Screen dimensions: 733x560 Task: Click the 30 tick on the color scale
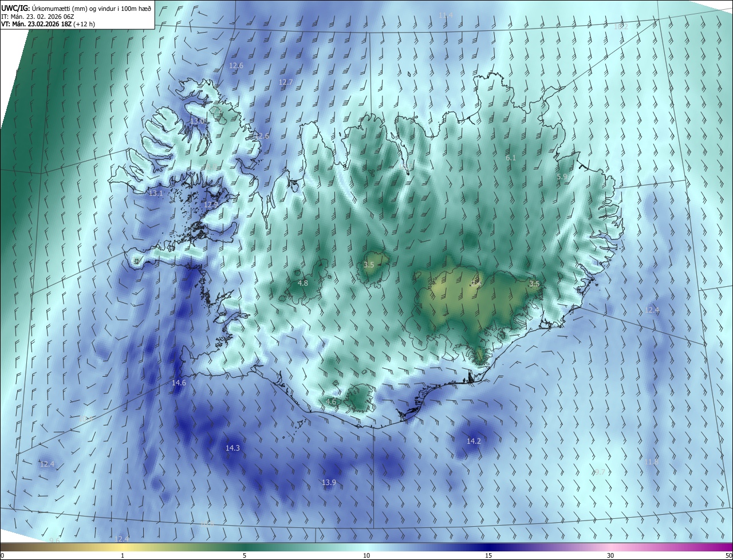(610, 555)
